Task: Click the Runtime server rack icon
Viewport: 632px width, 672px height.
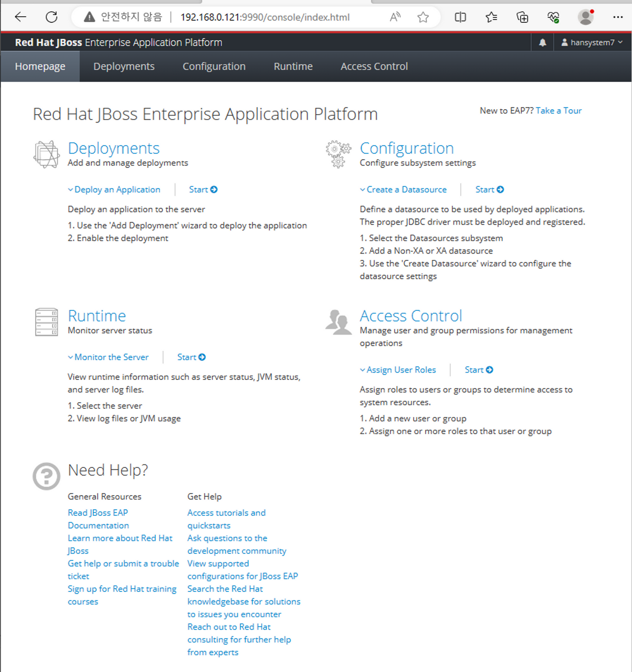Action: pyautogui.click(x=46, y=322)
